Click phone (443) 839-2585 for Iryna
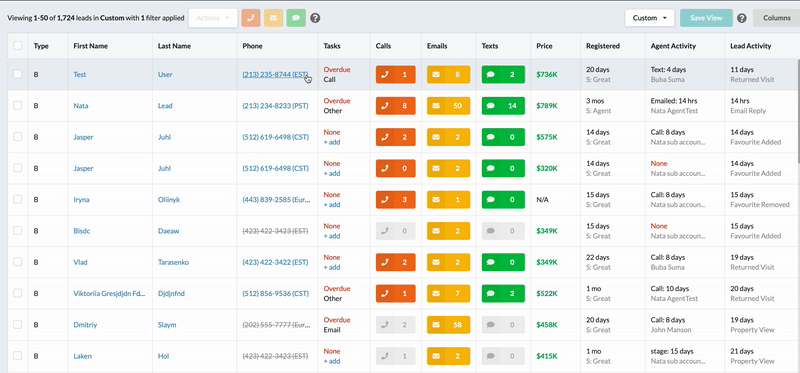 276,200
